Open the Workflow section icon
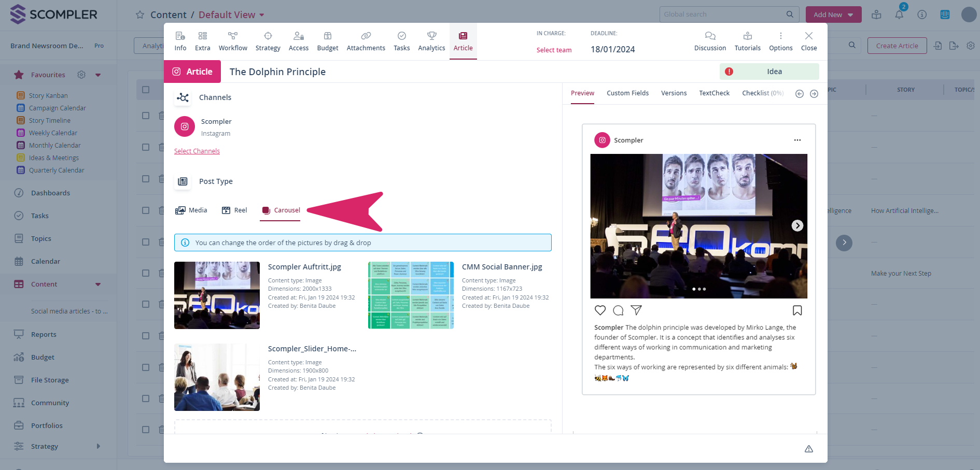Screen dimensions: 980x470 [233, 36]
